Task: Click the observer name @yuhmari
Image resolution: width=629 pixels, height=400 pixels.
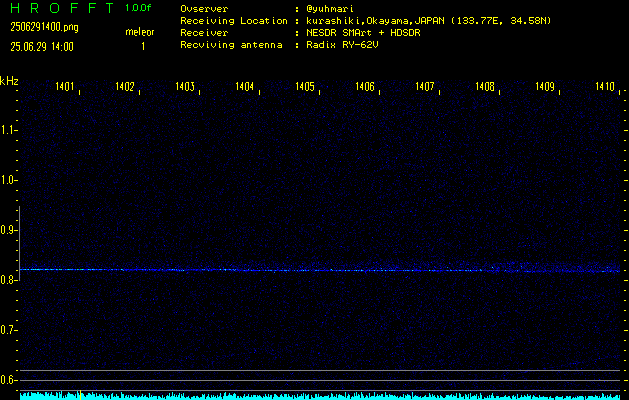Action: coord(330,9)
